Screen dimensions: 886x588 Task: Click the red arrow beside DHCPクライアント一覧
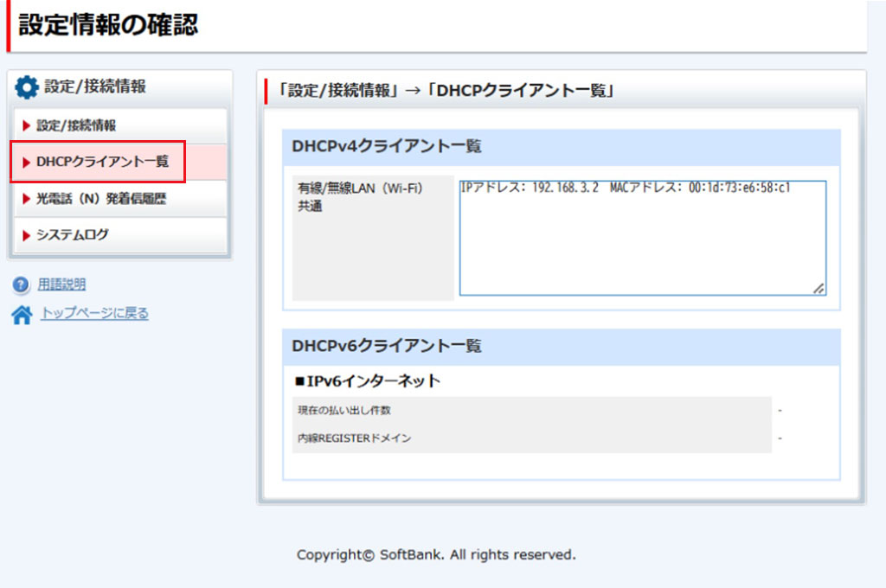[27, 163]
